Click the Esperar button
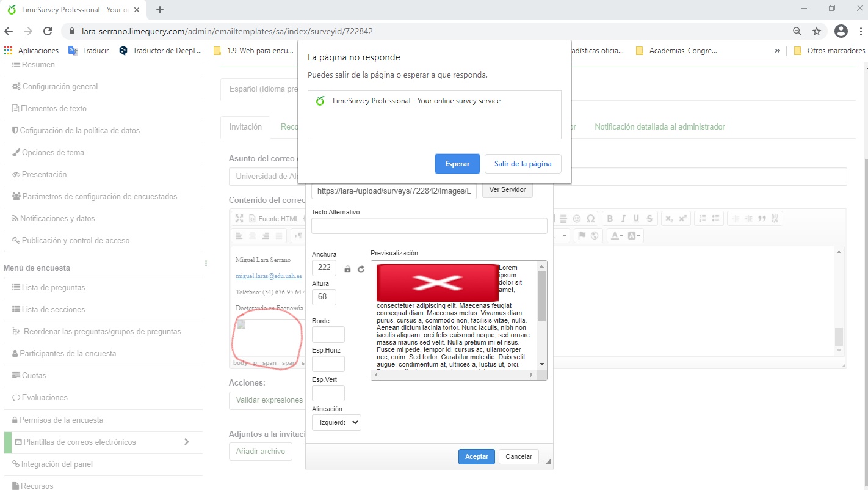Viewport: 868px width, 490px height. [457, 164]
